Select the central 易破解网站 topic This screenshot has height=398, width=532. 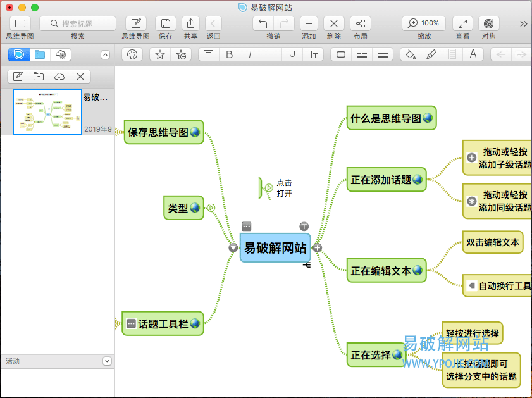pos(275,247)
